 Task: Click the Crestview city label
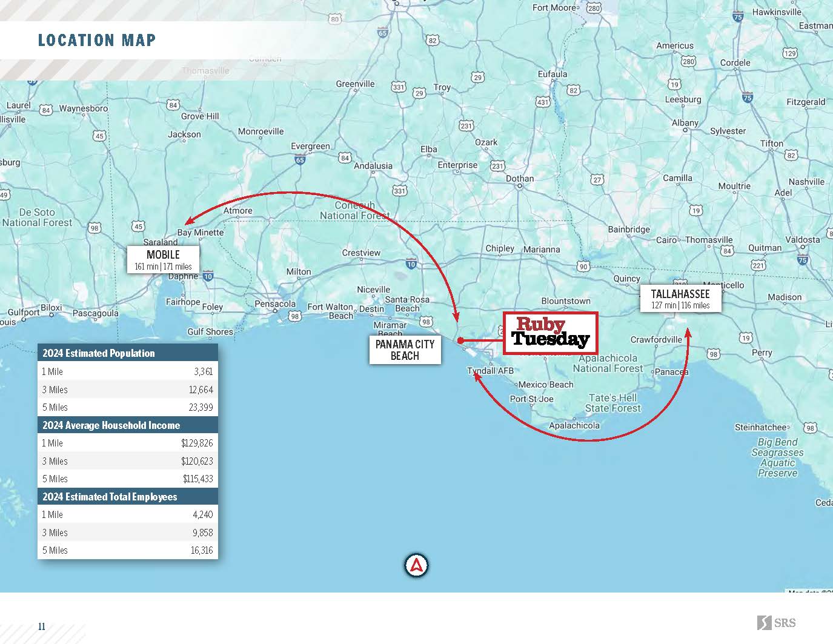tap(361, 253)
